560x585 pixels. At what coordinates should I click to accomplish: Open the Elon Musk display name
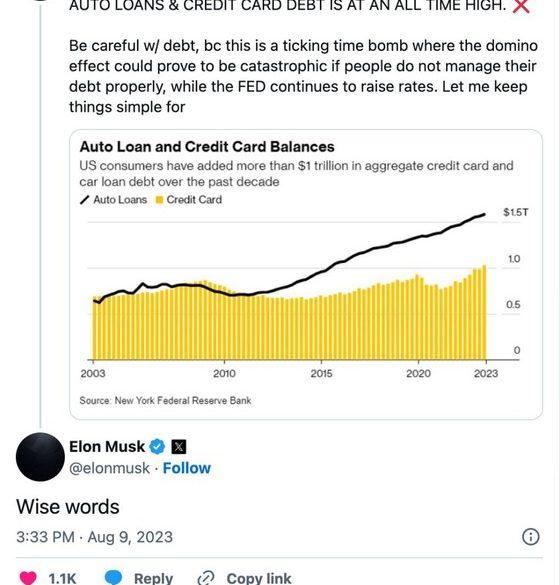click(107, 447)
